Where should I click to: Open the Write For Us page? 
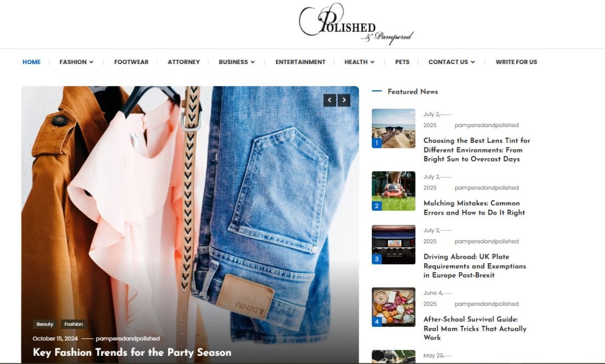coord(516,62)
